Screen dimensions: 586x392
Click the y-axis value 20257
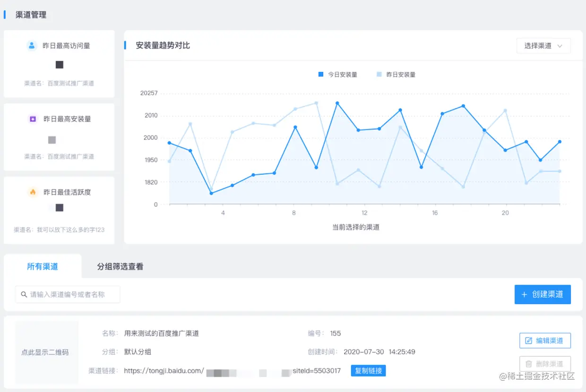pyautogui.click(x=149, y=93)
